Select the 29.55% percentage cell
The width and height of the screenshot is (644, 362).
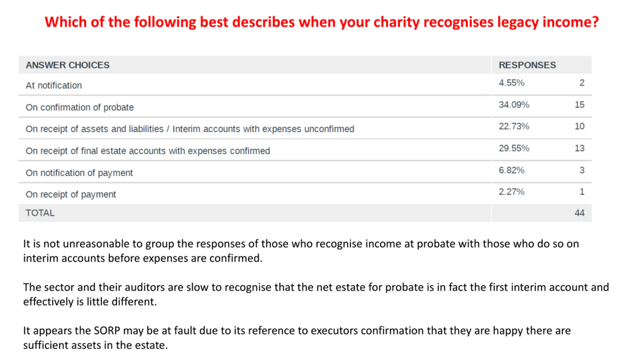(x=514, y=148)
